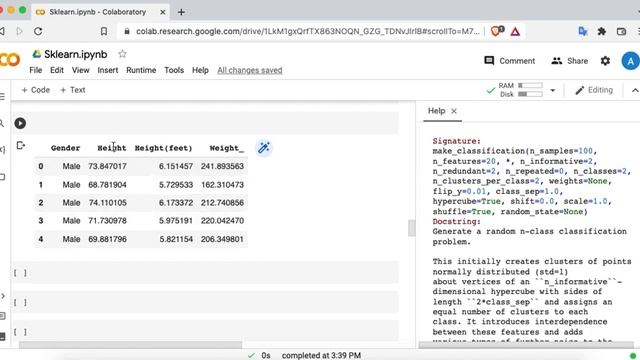
Task: Add a new Text cell
Action: tap(73, 90)
